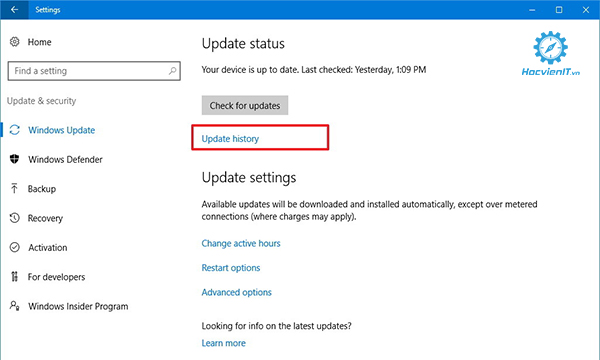Click the Windows Update sync icon

(15, 130)
